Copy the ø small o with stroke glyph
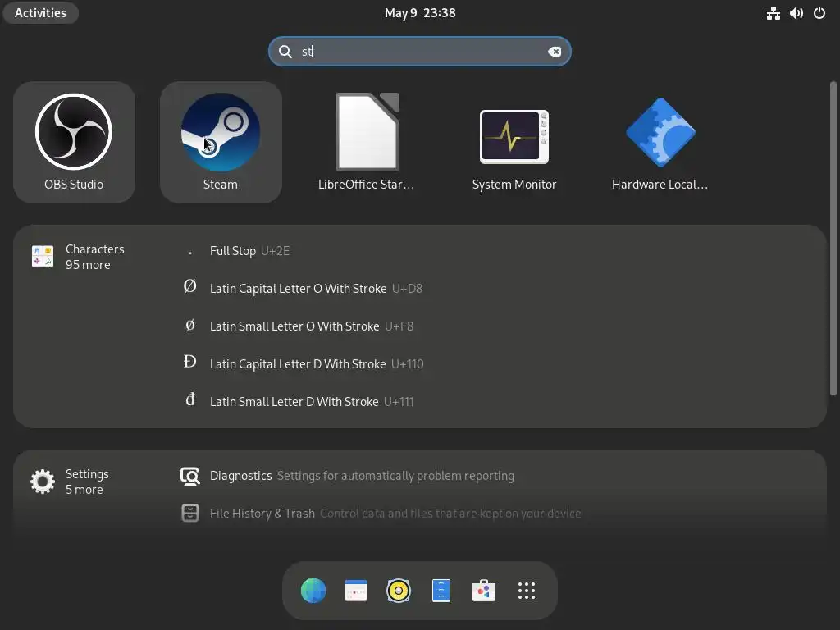 tap(189, 325)
